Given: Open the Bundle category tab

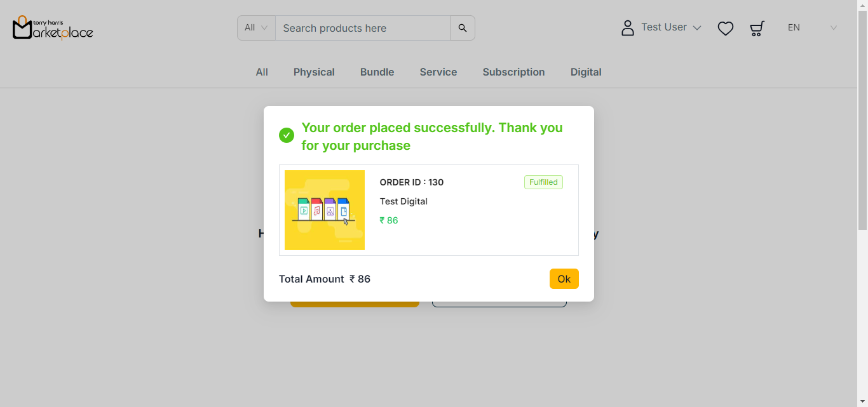Looking at the screenshot, I should pos(377,72).
